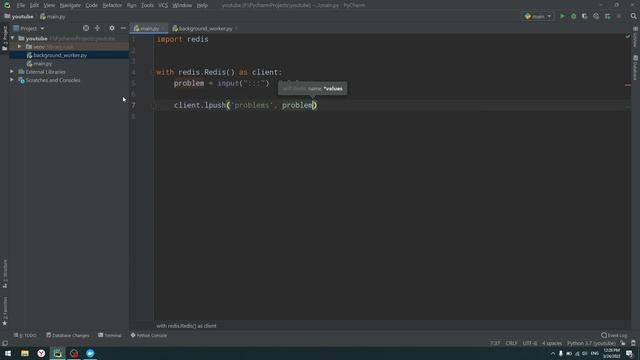This screenshot has height=360, width=640.
Task: Click the line separator CRLF status entry
Action: (x=511, y=343)
